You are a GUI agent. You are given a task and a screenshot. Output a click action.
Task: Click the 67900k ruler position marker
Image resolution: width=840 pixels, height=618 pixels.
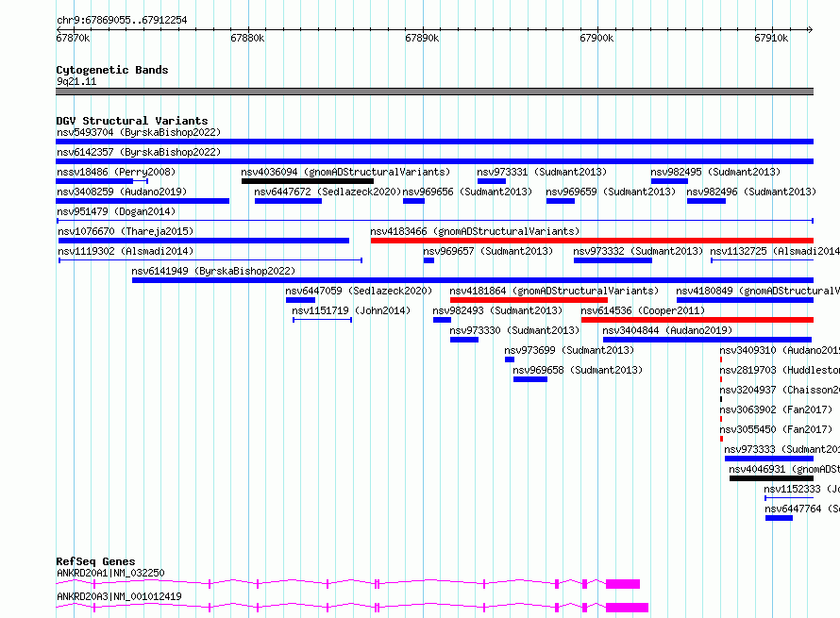[596, 38]
